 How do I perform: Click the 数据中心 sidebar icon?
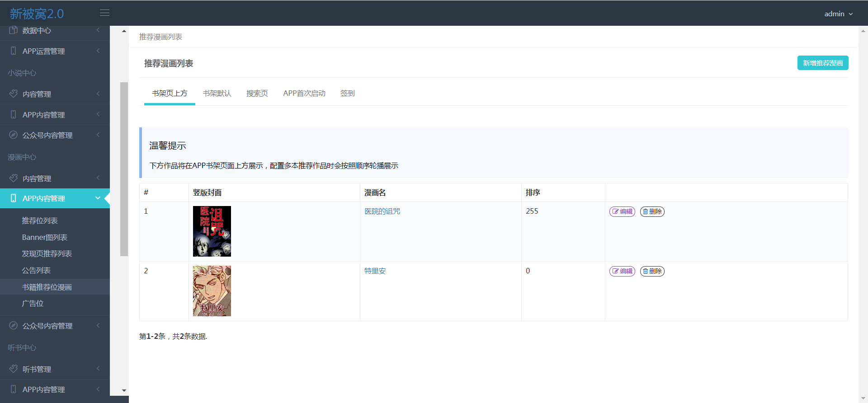tap(13, 30)
